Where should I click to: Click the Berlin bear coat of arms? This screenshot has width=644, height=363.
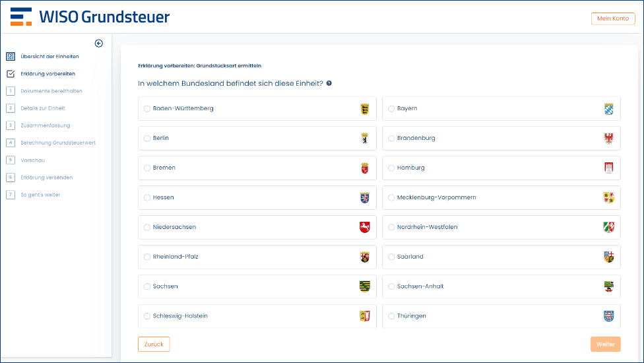[x=365, y=139]
